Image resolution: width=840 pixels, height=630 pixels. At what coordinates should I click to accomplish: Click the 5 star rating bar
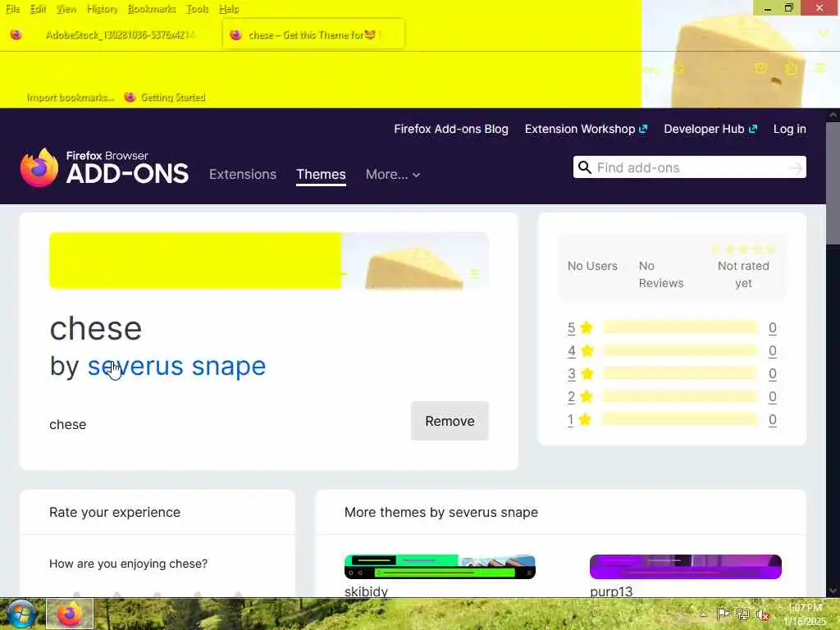[x=680, y=327]
